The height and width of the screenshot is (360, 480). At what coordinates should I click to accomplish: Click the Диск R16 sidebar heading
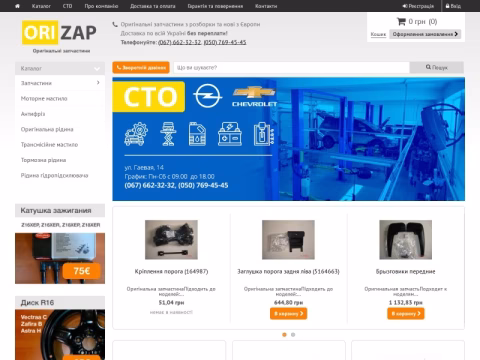(x=37, y=303)
